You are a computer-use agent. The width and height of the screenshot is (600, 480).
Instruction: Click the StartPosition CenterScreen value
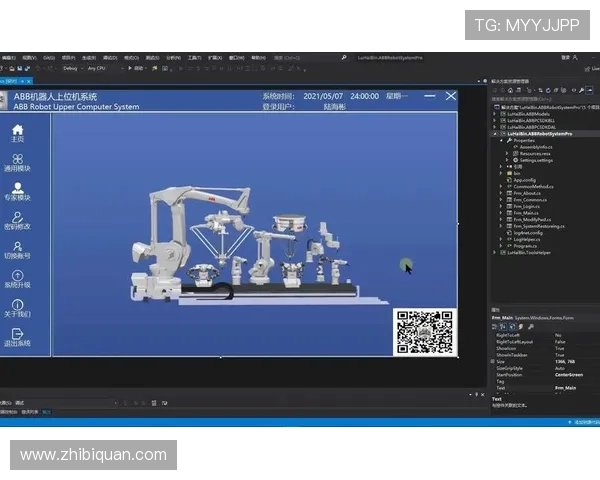[569, 375]
